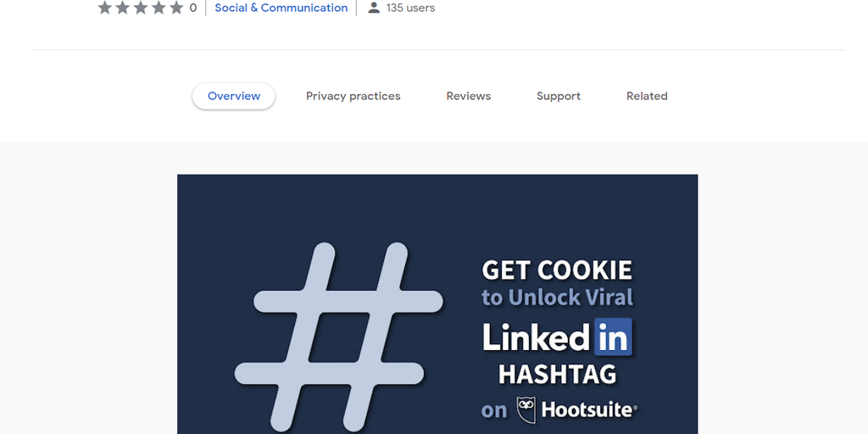Open the Reviews tab
This screenshot has width=868, height=434.
pos(469,96)
